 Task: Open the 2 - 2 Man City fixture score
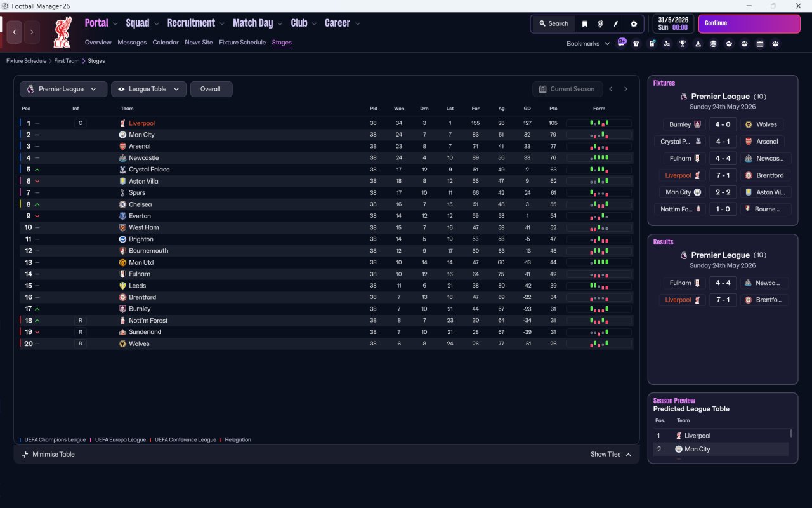[723, 192]
